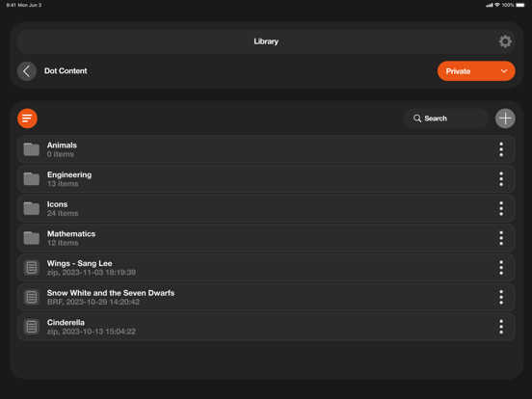Click 'BRF, 2023-10-29 14:20:42' text
This screenshot has width=532, height=399.
pyautogui.click(x=93, y=302)
